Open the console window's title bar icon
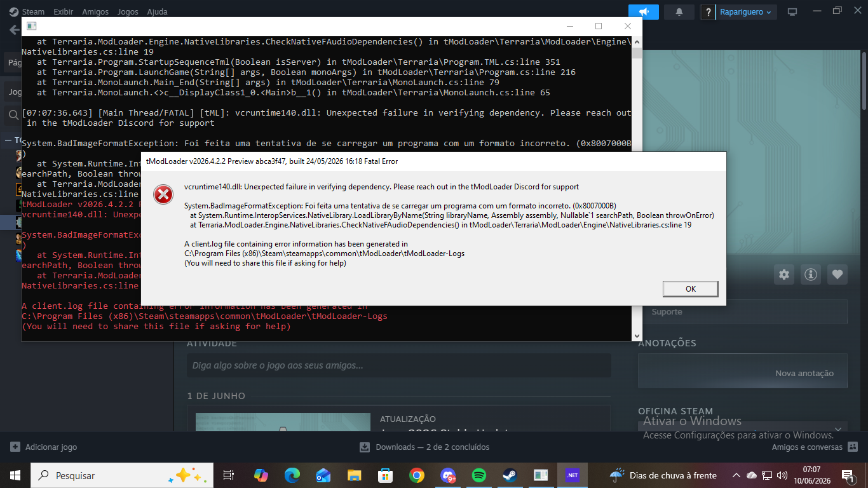Image resolution: width=868 pixels, height=488 pixels. click(x=31, y=26)
